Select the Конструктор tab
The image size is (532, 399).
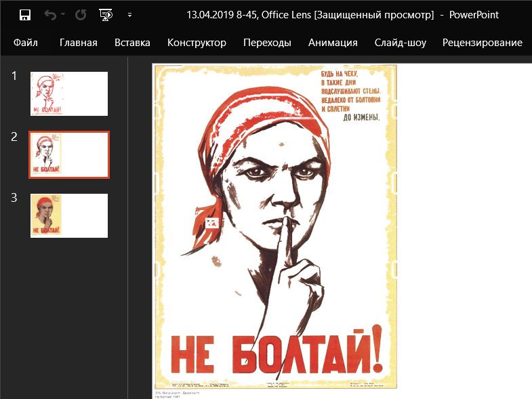pyautogui.click(x=197, y=43)
